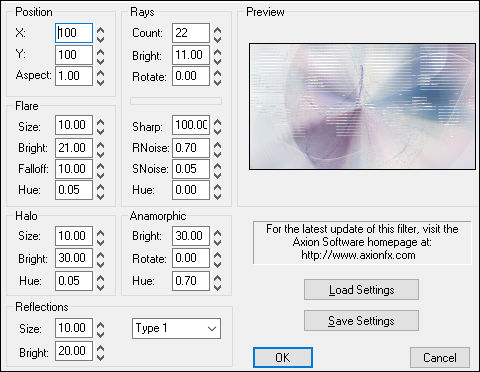Increase SNoise with up arrow
This screenshot has height=372, width=480.
pyautogui.click(x=217, y=165)
